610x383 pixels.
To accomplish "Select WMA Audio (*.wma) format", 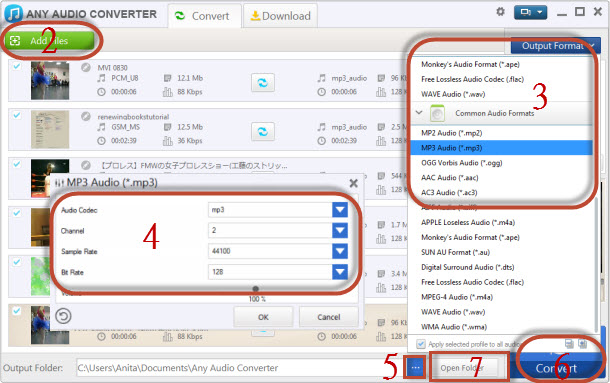I will pyautogui.click(x=501, y=327).
